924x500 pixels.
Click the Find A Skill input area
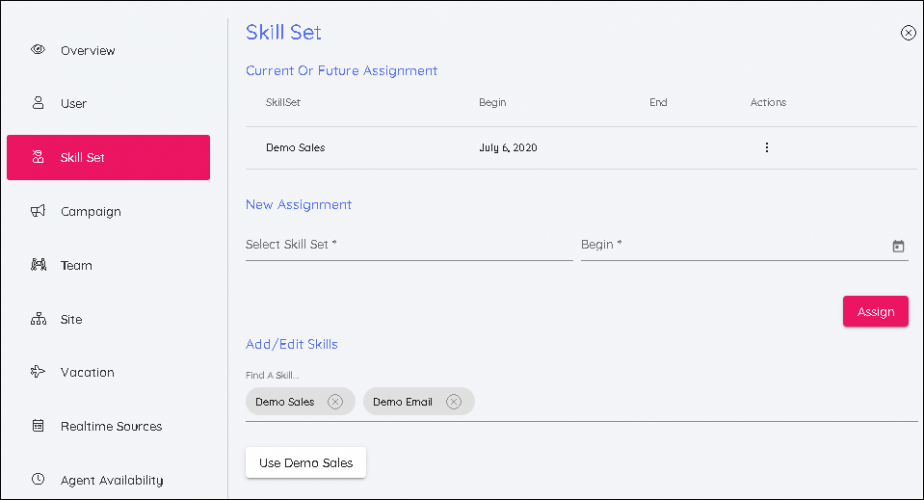pos(690,402)
